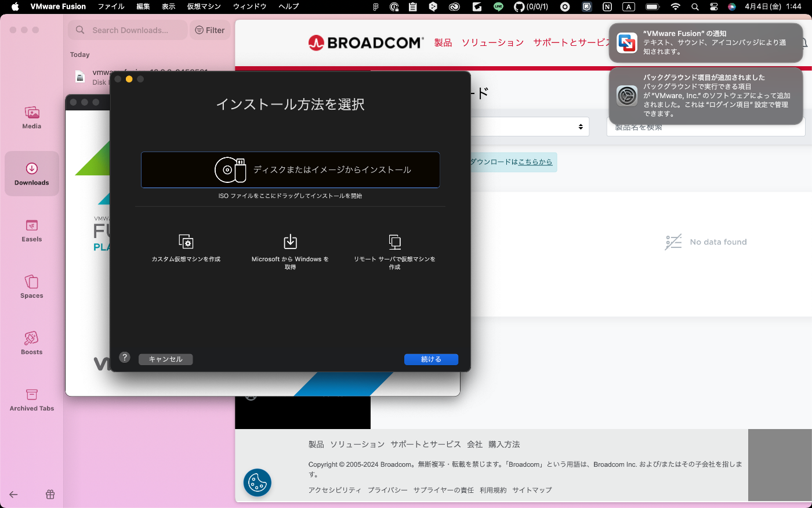Screen dimensions: 812x508
Task: Open the 表示 menu
Action: (x=168, y=6)
